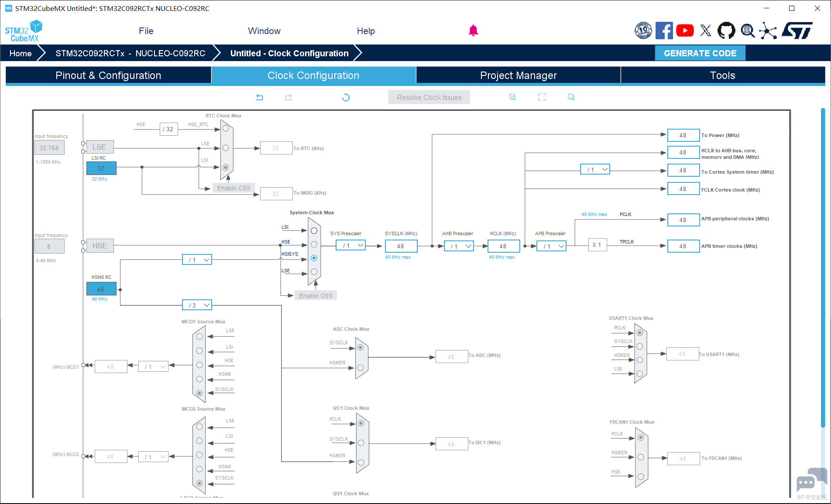Open the HSISYS /1 divider dropdown

[197, 260]
